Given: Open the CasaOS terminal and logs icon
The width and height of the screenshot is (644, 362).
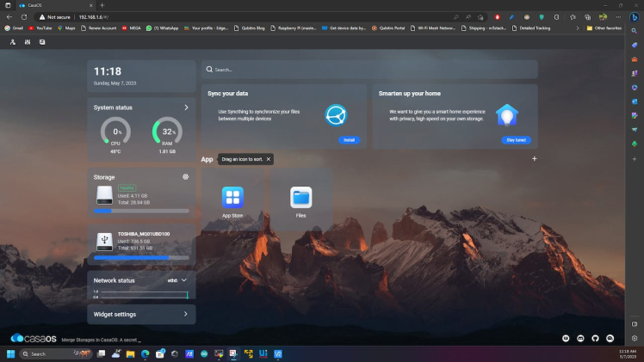Looking at the screenshot, I should (x=42, y=42).
